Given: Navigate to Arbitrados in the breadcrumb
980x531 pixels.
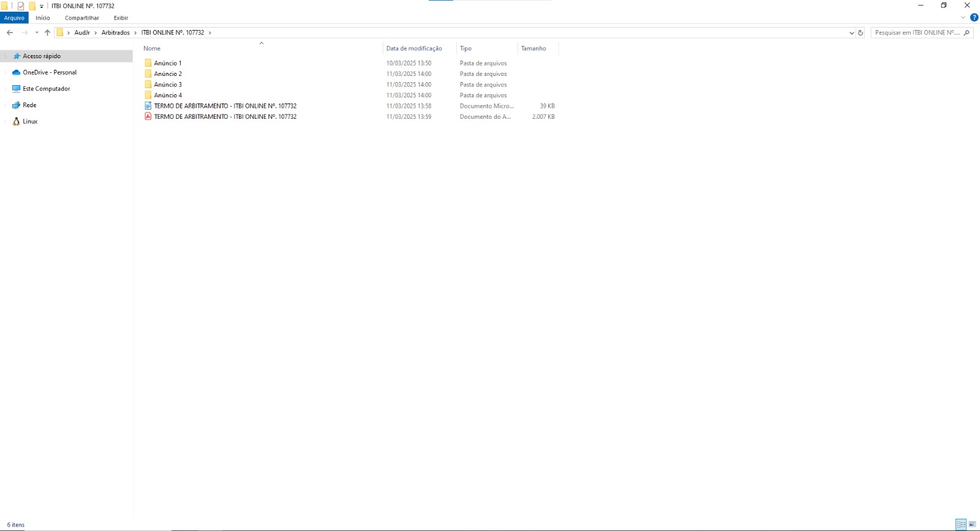Looking at the screenshot, I should pos(115,32).
